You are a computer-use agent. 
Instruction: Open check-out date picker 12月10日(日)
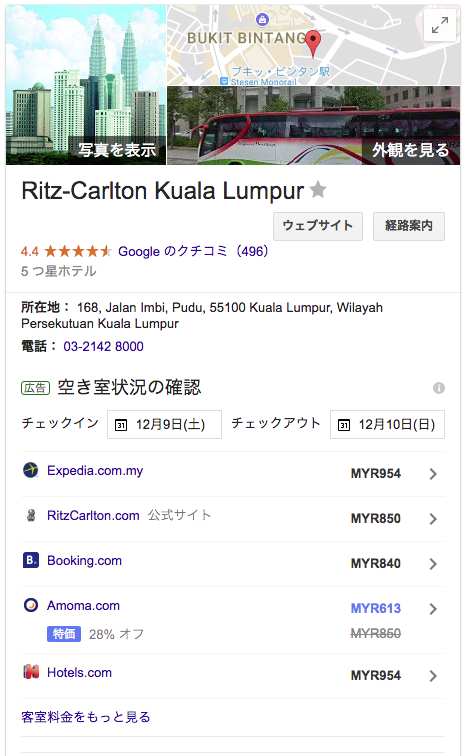pyautogui.click(x=387, y=424)
